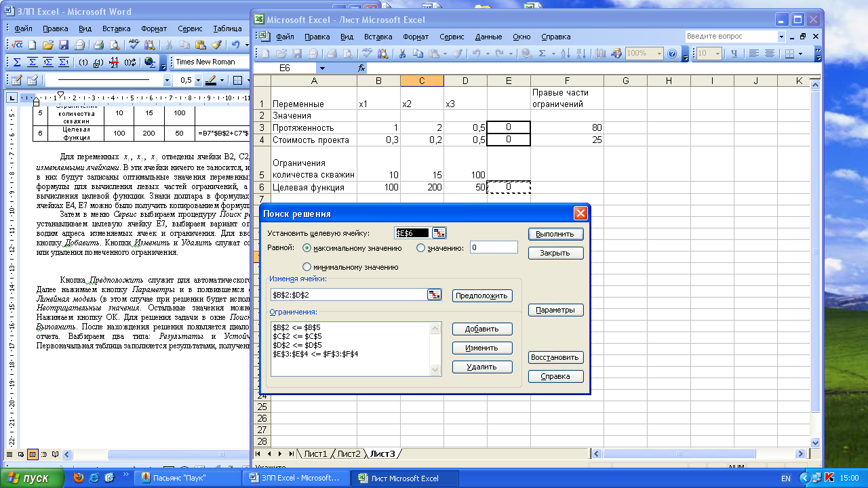Click the Equation Editor icon in Word toolbar
The width and height of the screenshot is (868, 488).
click(17, 45)
